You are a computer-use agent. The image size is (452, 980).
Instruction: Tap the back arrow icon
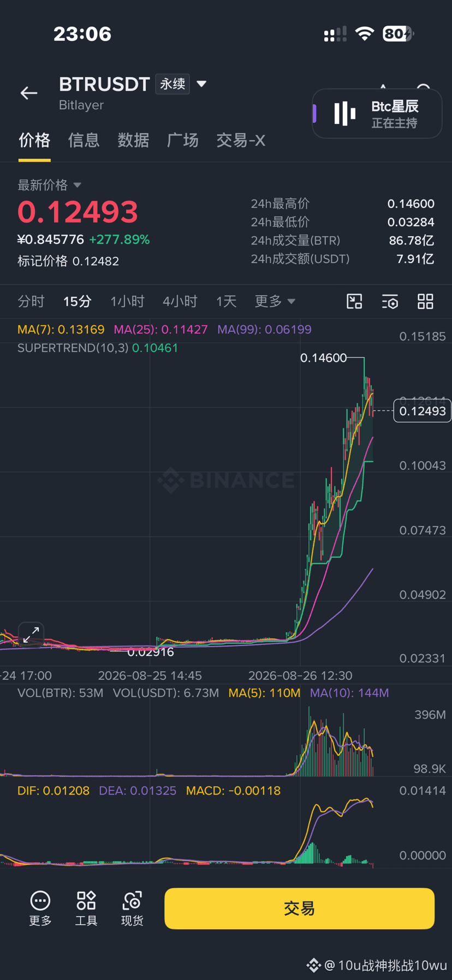tap(29, 93)
